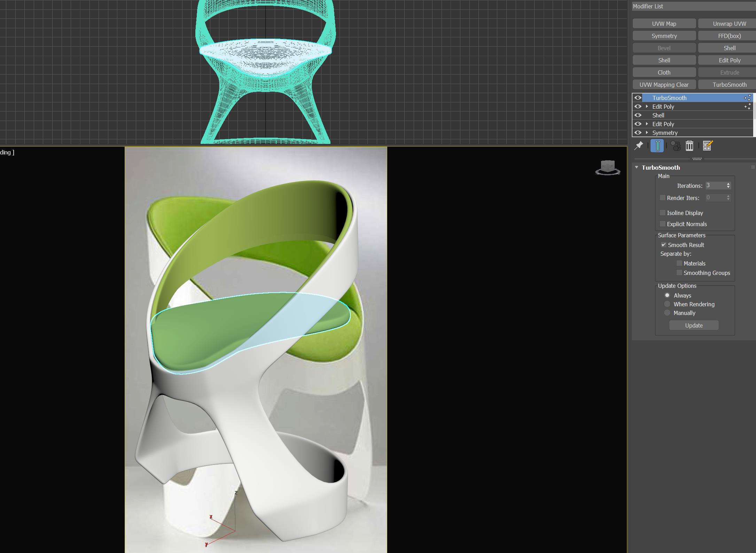Image resolution: width=756 pixels, height=553 pixels.
Task: Disable Symmetry modifier via its eye icon
Action: [x=638, y=133]
